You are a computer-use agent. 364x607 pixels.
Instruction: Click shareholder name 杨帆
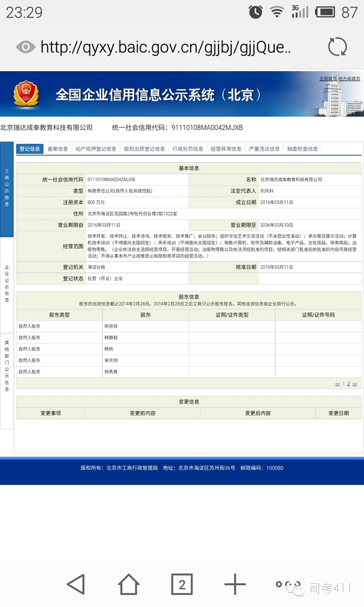(x=109, y=349)
